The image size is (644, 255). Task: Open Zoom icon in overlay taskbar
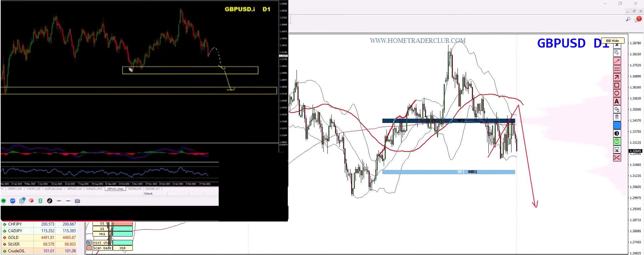click(x=13, y=201)
